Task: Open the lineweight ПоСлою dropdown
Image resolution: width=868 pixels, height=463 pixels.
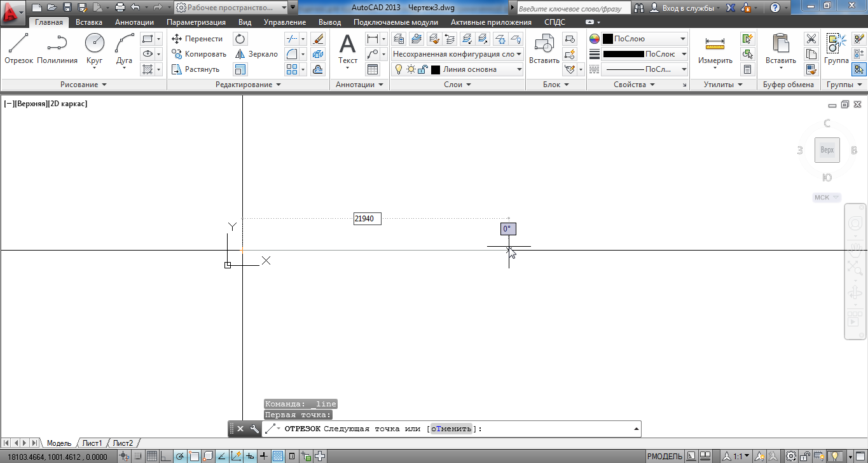Action: click(x=645, y=54)
